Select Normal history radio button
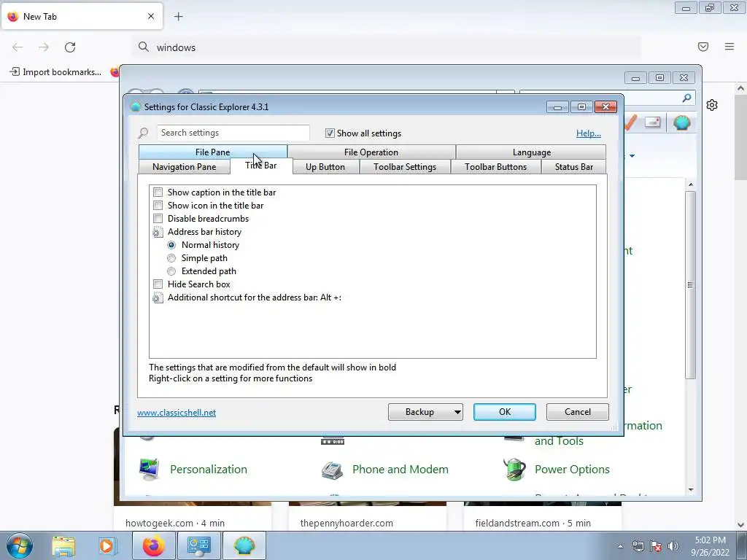This screenshot has width=747, height=560. pos(171,245)
